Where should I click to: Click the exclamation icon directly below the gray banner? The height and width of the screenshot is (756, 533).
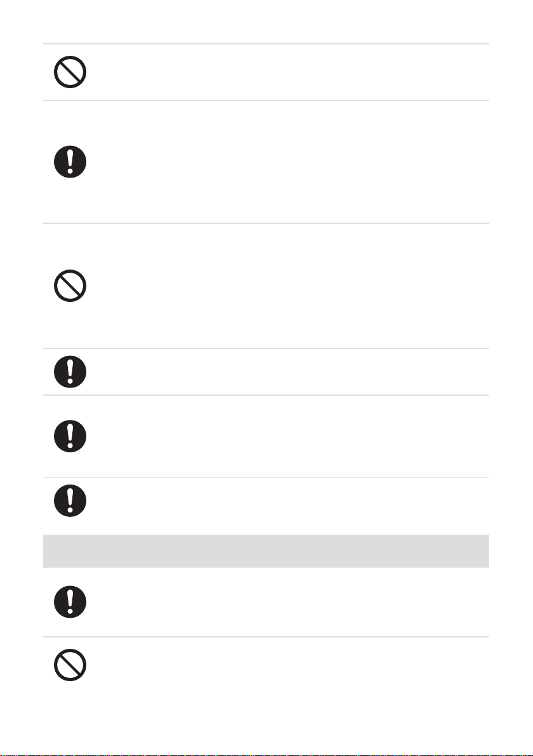coord(70,602)
